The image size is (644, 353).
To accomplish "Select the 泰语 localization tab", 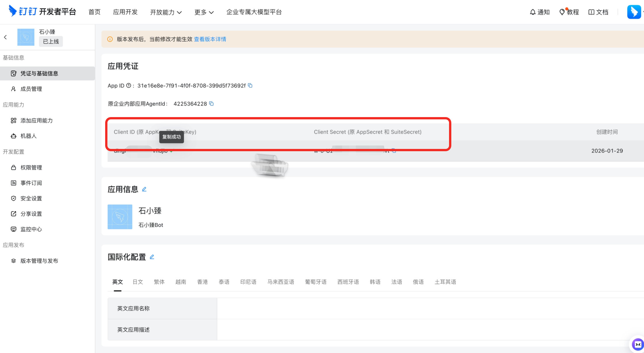I will (x=224, y=282).
